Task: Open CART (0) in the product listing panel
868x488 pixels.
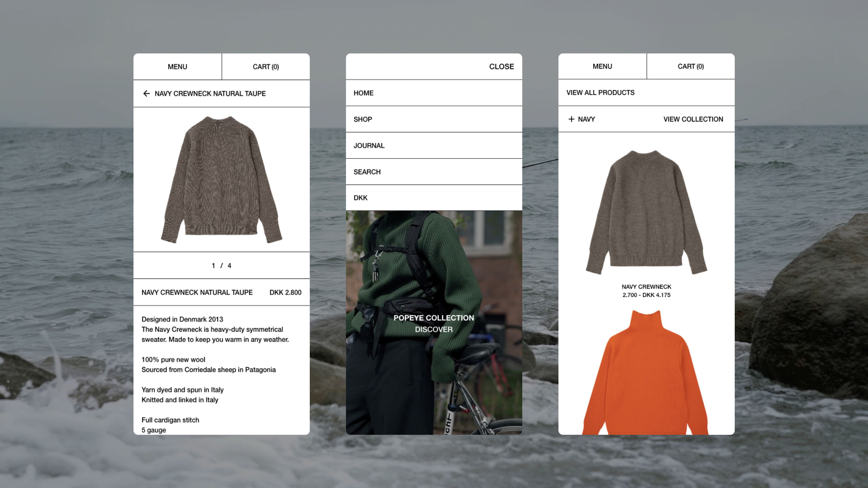Action: pyautogui.click(x=690, y=66)
